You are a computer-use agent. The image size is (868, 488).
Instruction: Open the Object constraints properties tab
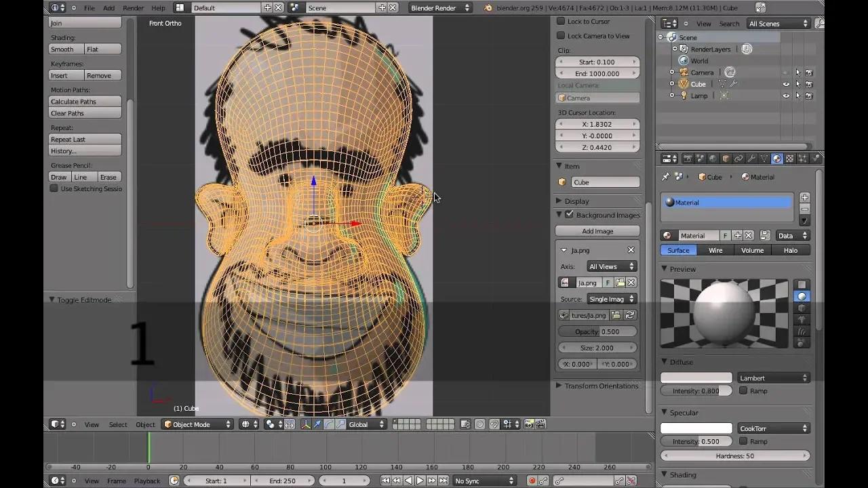[x=738, y=158]
